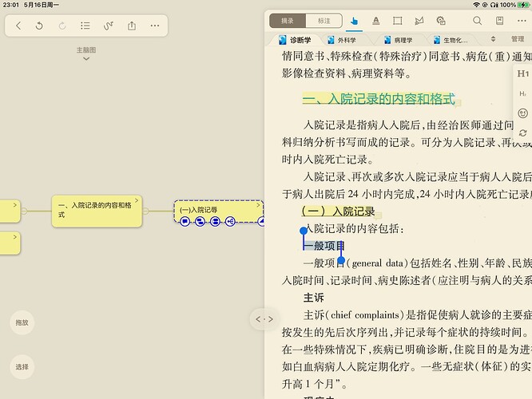532x399 pixels.
Task: Open document panel more options
Action: pyautogui.click(x=522, y=21)
